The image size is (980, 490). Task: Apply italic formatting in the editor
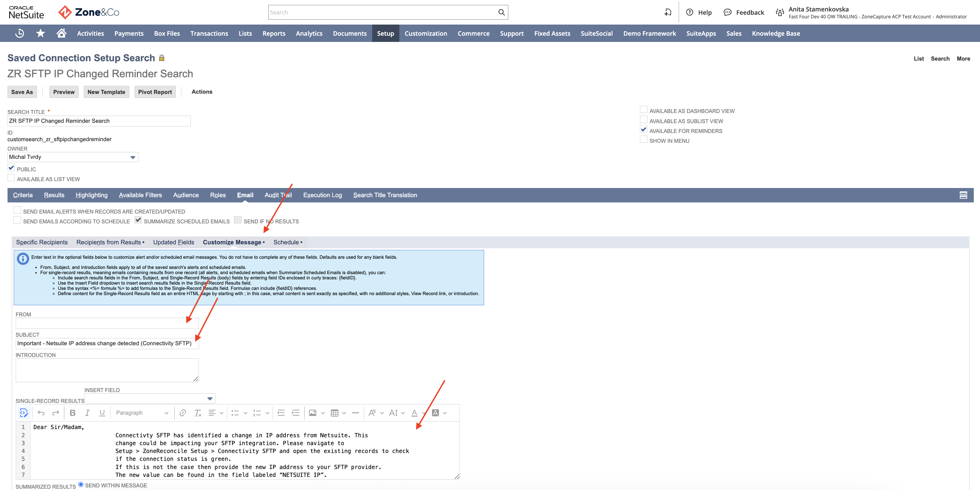pyautogui.click(x=87, y=413)
